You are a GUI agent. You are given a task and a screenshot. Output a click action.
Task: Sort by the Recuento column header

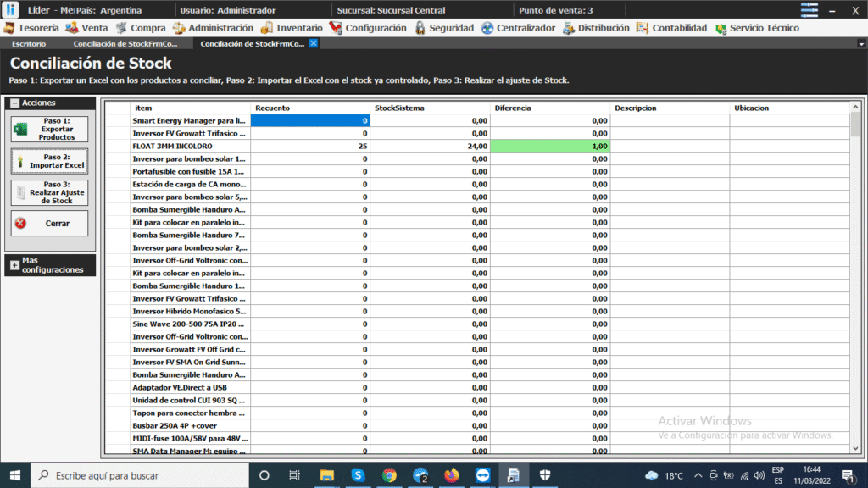coord(310,108)
